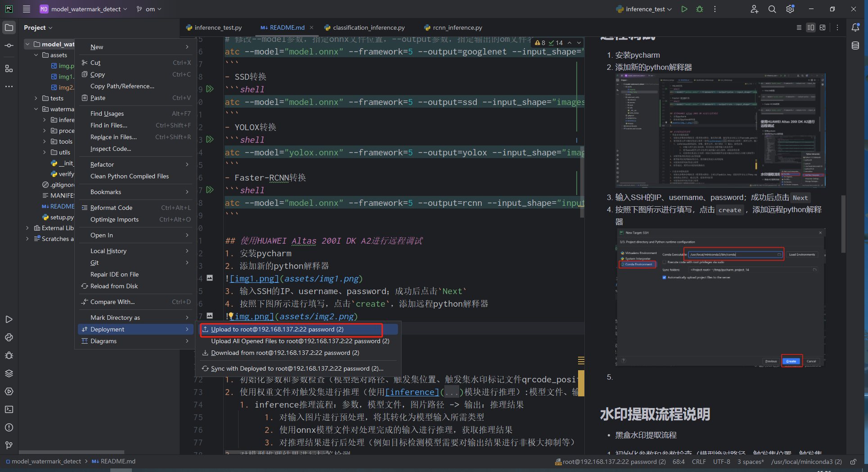Open the Services tool window
868x472 pixels.
click(9, 391)
